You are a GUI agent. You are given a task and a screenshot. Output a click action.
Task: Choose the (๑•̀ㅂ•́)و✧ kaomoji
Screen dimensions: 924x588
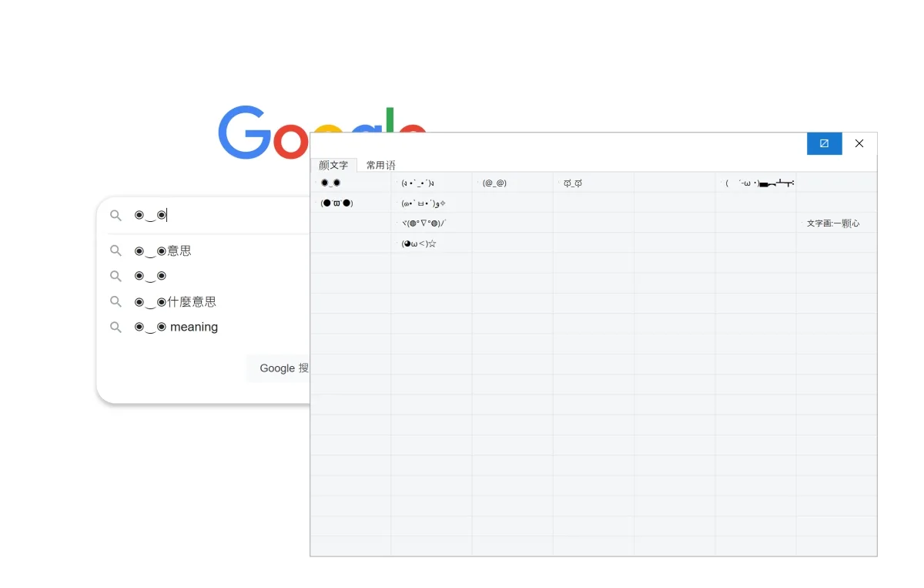point(431,203)
